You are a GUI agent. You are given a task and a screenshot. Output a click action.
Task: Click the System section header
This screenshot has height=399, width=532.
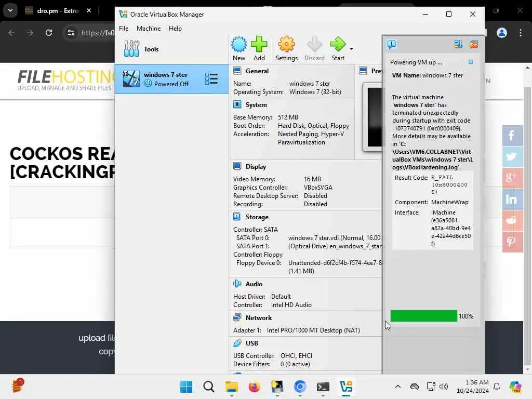coord(256,105)
